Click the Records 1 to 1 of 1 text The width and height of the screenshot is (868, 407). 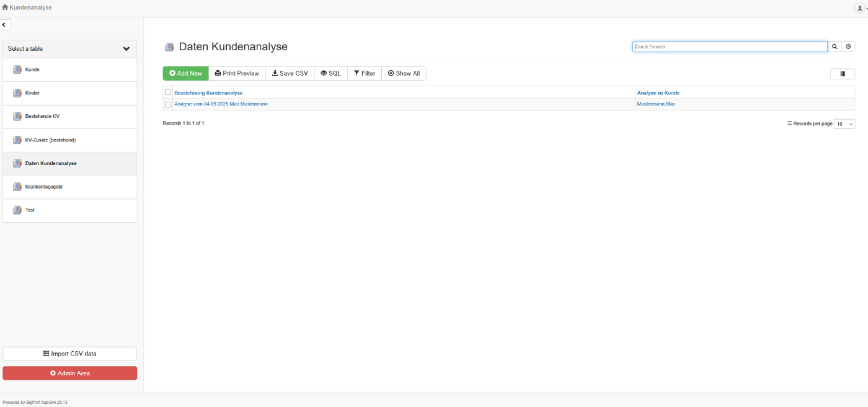point(184,123)
